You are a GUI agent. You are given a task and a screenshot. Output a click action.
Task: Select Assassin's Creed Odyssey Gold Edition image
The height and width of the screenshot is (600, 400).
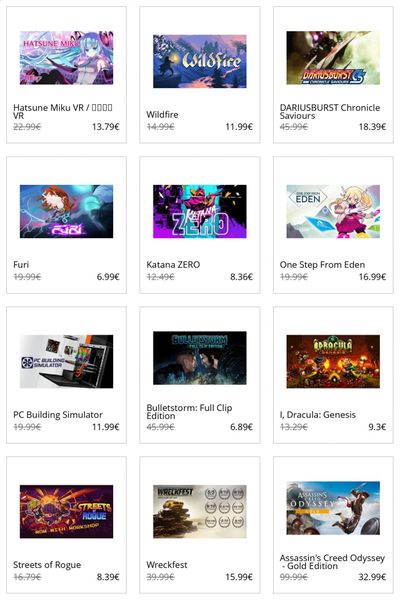pos(333,508)
